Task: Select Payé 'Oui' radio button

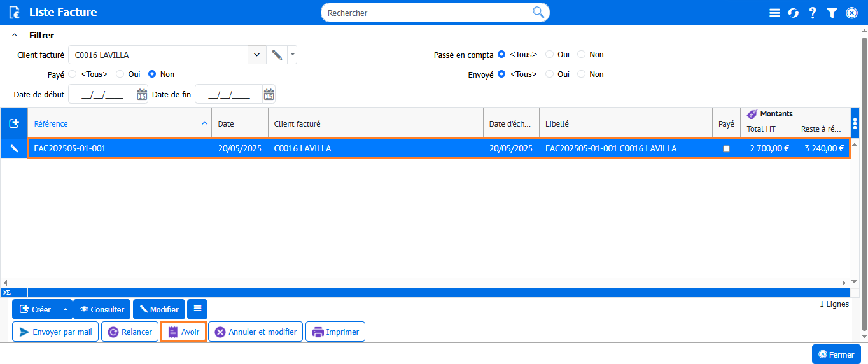Action: coord(120,74)
